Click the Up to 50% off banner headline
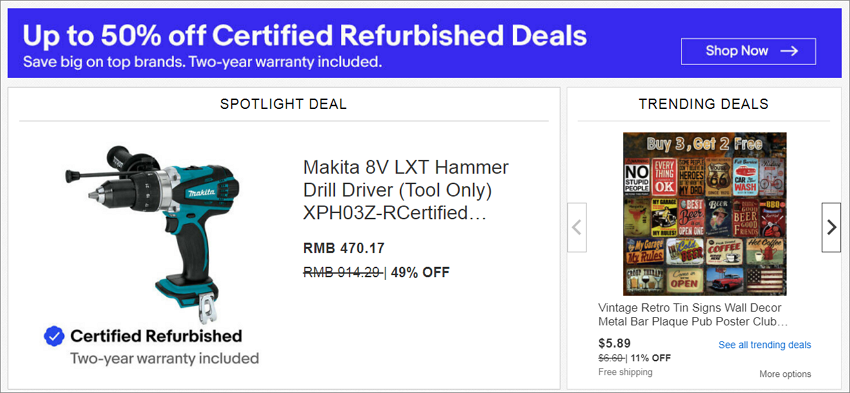The width and height of the screenshot is (850, 393). point(305,36)
